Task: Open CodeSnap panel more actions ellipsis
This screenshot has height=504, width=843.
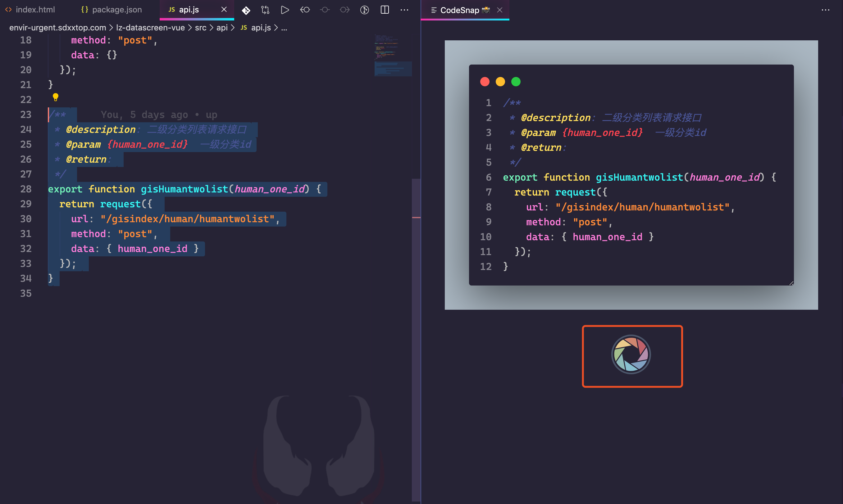Action: pos(825,10)
